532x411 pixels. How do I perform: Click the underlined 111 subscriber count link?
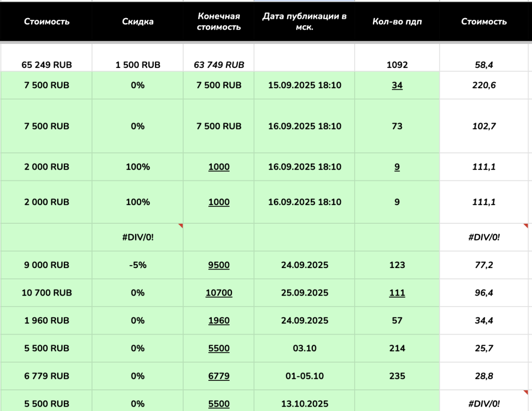[397, 293]
